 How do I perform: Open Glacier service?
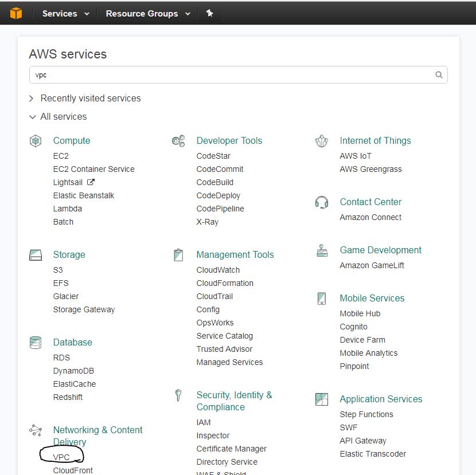[x=66, y=296]
